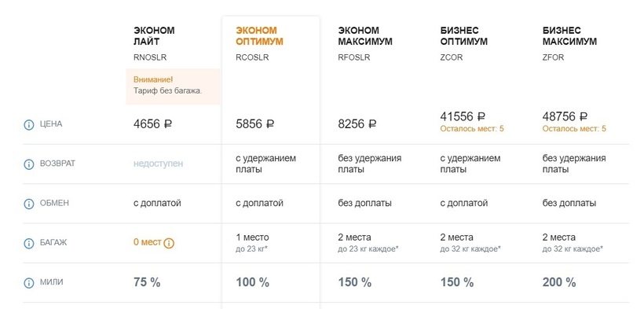Click the info icon beside МИЛИ
Image resolution: width=644 pixels, height=309 pixels.
tap(29, 283)
